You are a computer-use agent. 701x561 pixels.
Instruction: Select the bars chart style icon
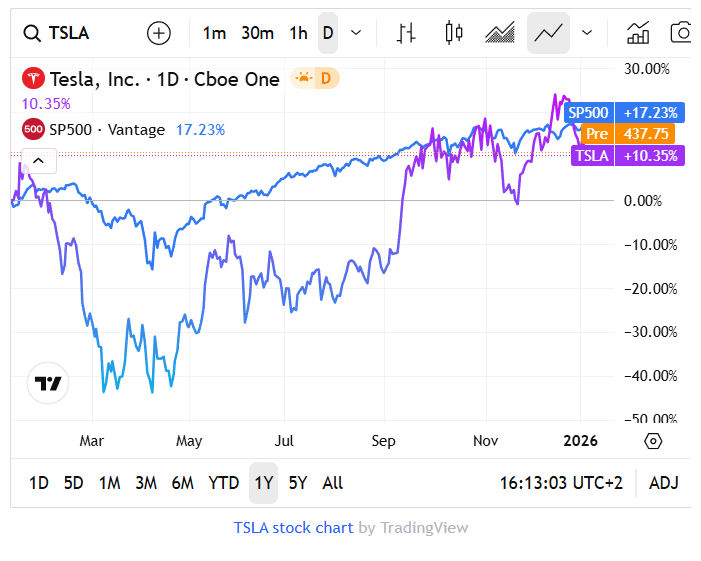[406, 33]
